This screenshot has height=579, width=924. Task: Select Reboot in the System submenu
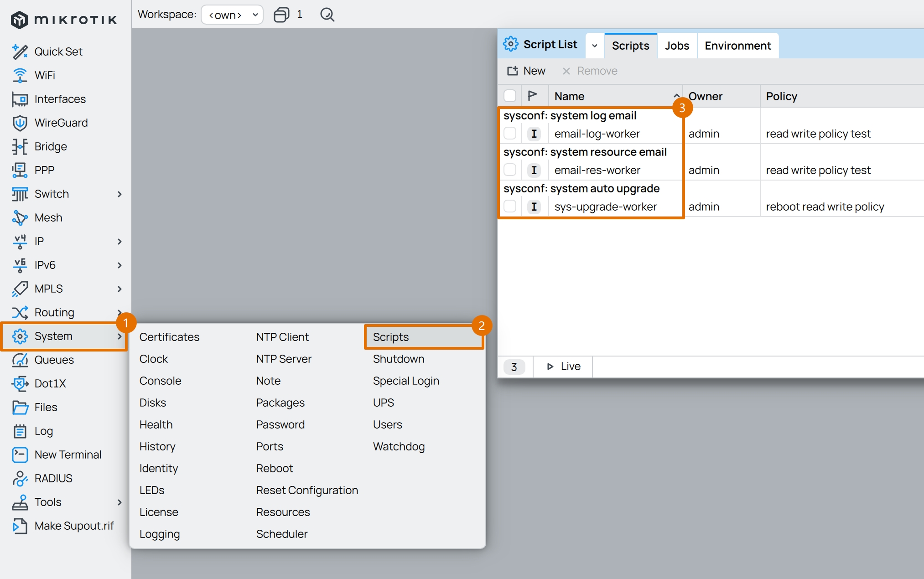pyautogui.click(x=275, y=468)
